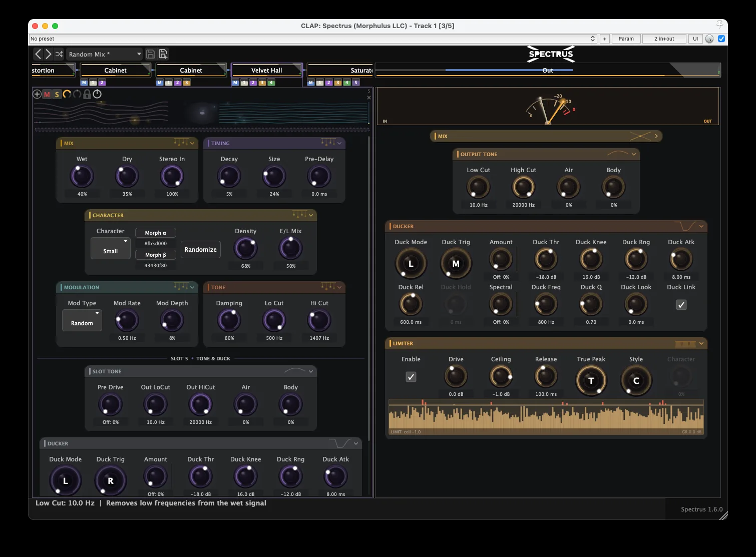756x557 pixels.
Task: Click the save-as floppy icon with plus
Action: click(x=163, y=54)
